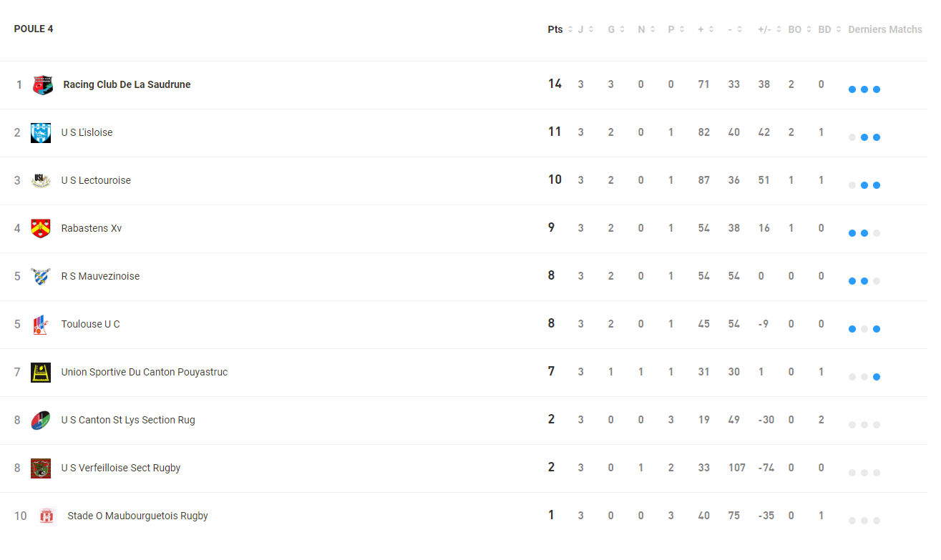Open Toulouse U C team link
This screenshot has height=560, width=941.
pos(90,324)
